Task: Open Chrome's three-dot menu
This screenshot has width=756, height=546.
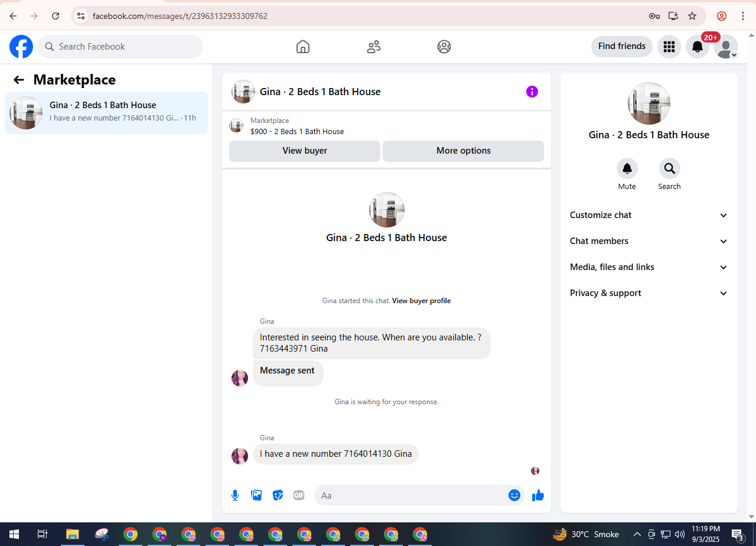Action: (x=743, y=16)
